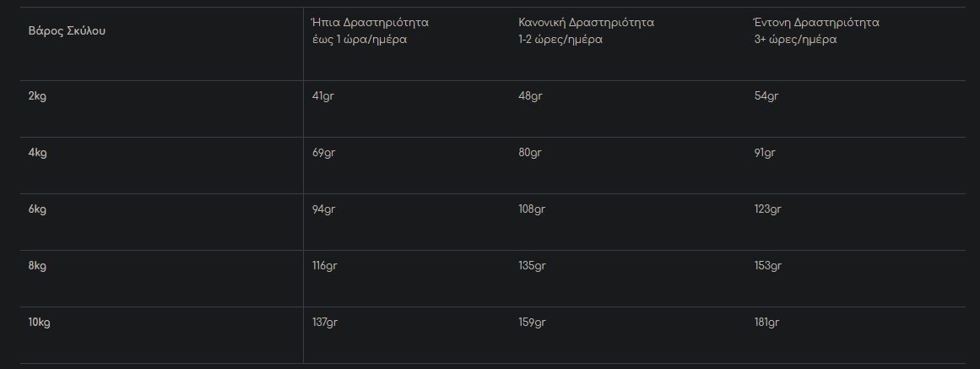Screen dimensions: 980x369
Task: Click the Βάρος Σκύλου column header
Action: (x=68, y=31)
